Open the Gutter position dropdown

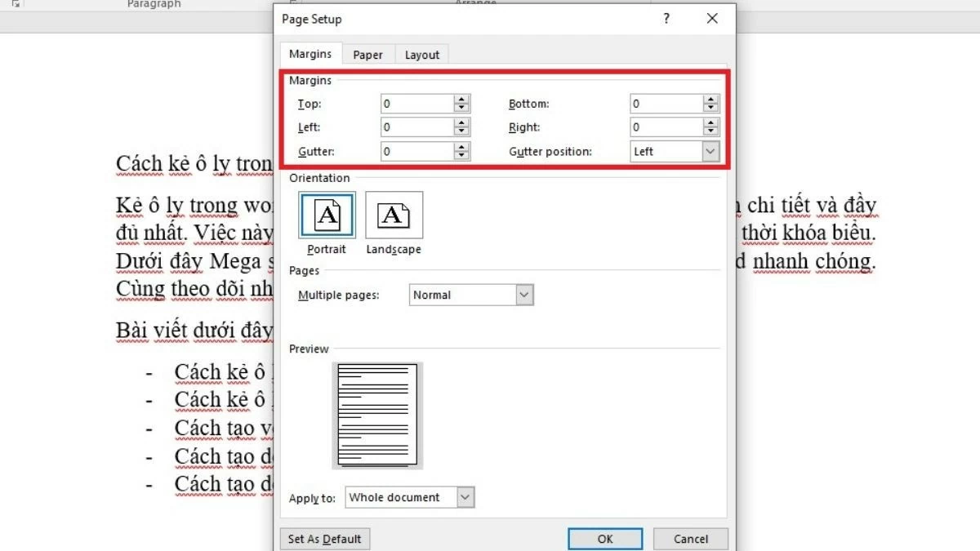709,151
